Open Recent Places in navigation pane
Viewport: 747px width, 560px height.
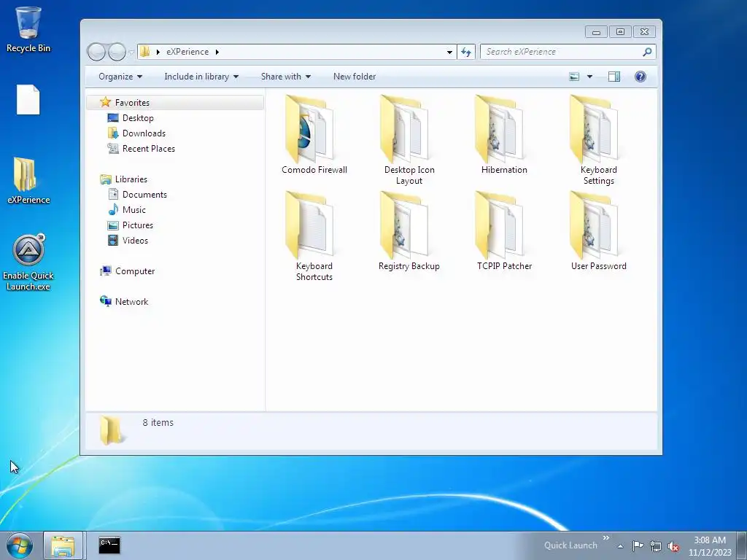(x=148, y=149)
